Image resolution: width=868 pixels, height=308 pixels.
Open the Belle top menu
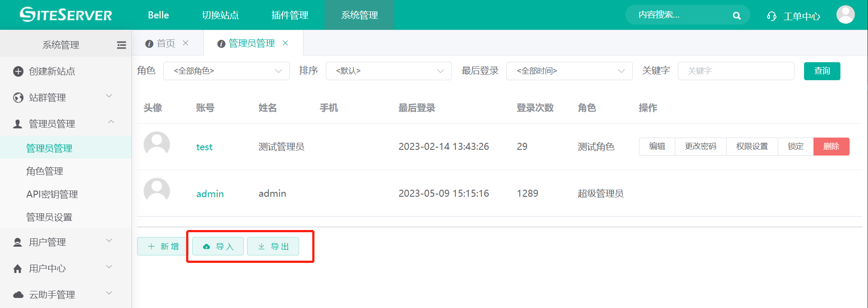tap(159, 15)
